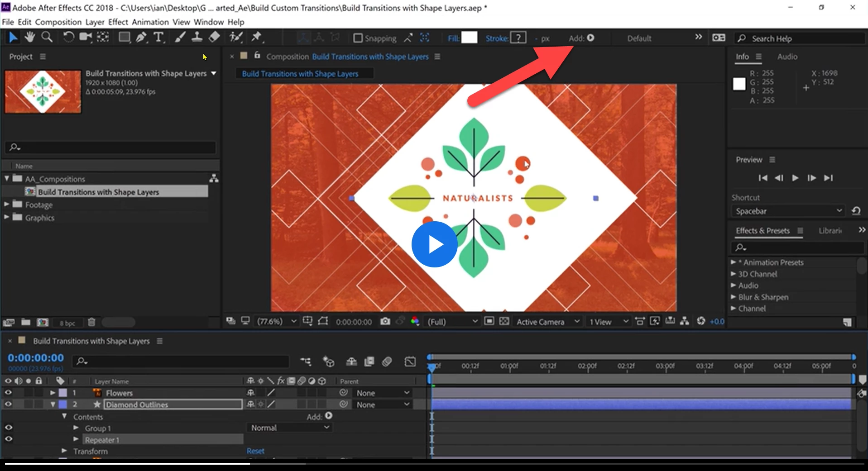Collapse the Contents group
Image resolution: width=868 pixels, height=471 pixels.
(64, 416)
